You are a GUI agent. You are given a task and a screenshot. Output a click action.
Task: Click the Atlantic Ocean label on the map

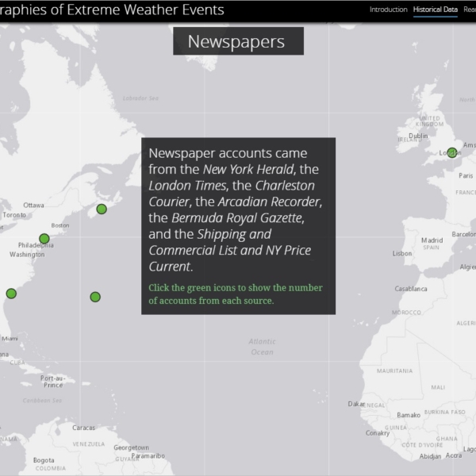click(x=262, y=346)
